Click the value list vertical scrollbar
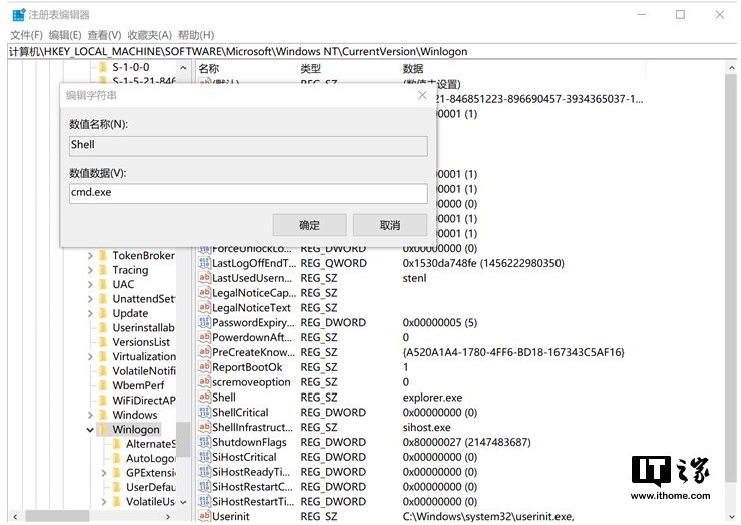The width and height of the screenshot is (741, 525). (x=731, y=279)
